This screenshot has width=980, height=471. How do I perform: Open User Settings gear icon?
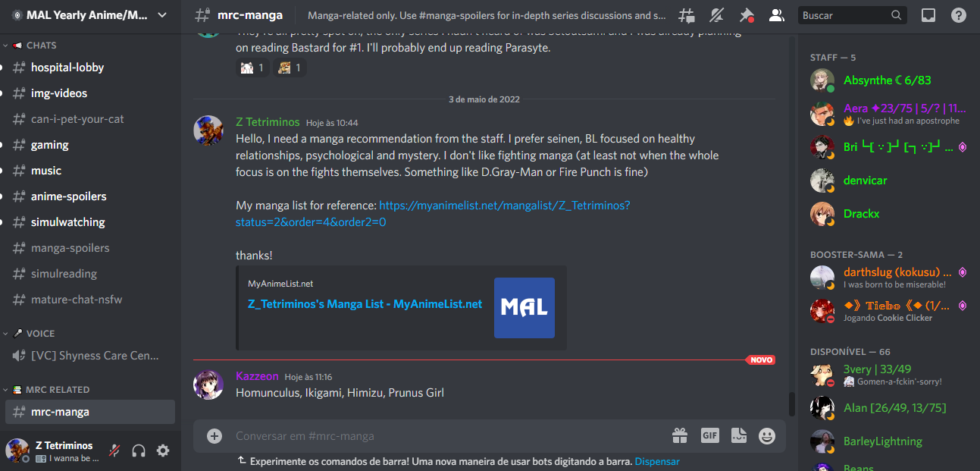[x=163, y=451]
